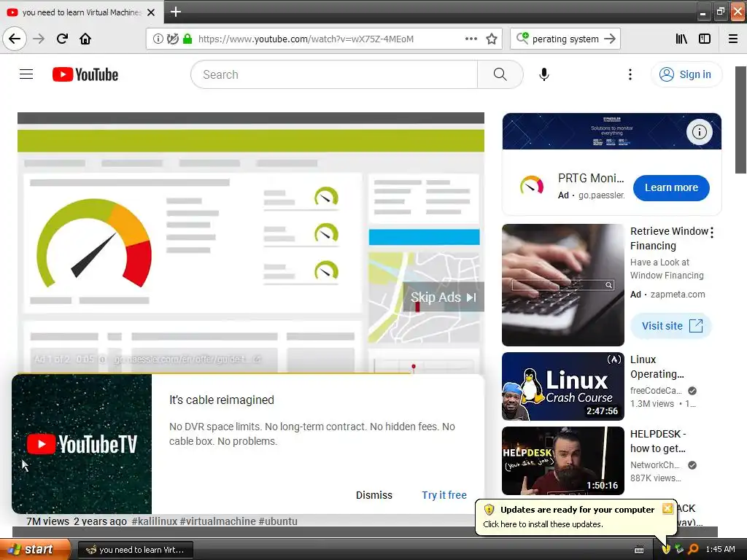Click the YouTubeTV promo image
Image resolution: width=747 pixels, height=560 pixels.
click(82, 444)
